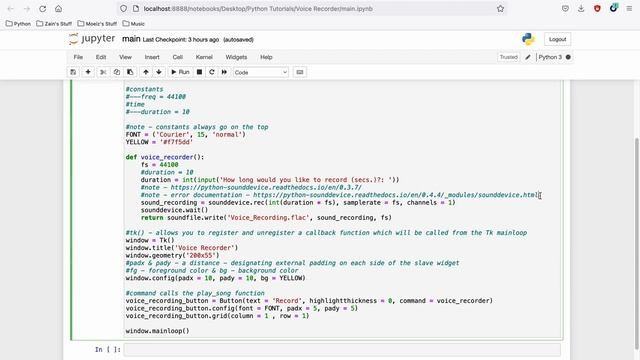Insert a new cell below
Viewport: 640px width, 360px height.
point(88,72)
